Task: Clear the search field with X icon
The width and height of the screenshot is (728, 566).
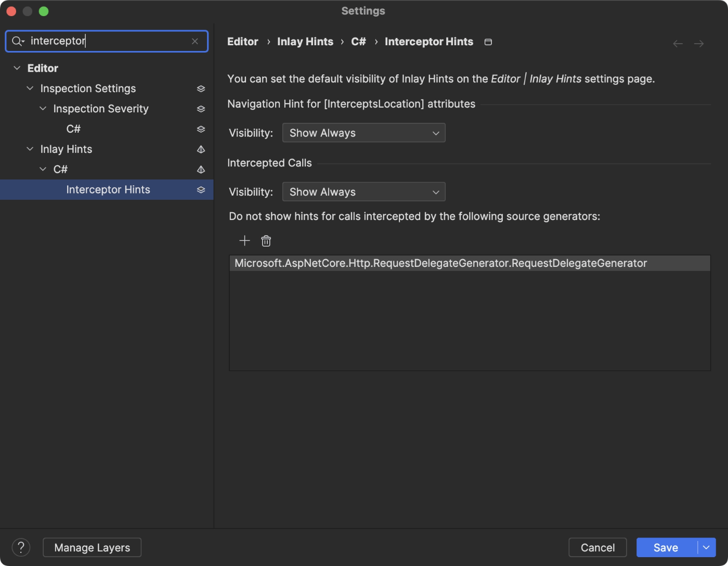Action: [x=195, y=41]
